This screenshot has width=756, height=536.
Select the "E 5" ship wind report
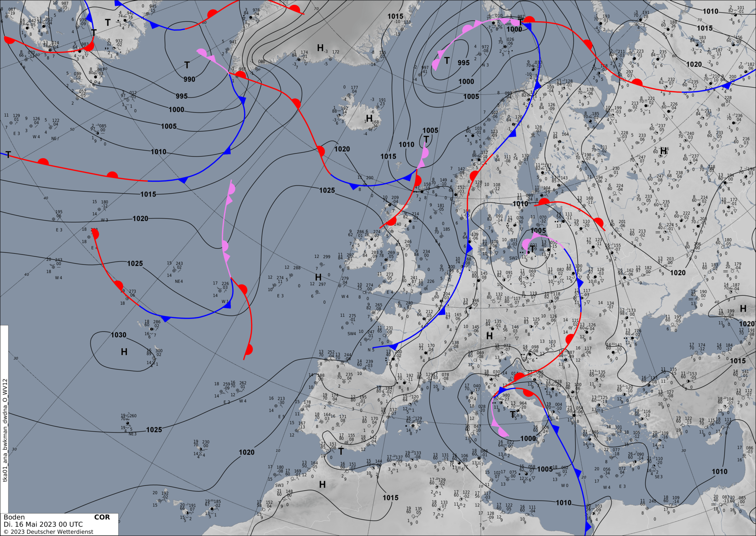pos(281,417)
